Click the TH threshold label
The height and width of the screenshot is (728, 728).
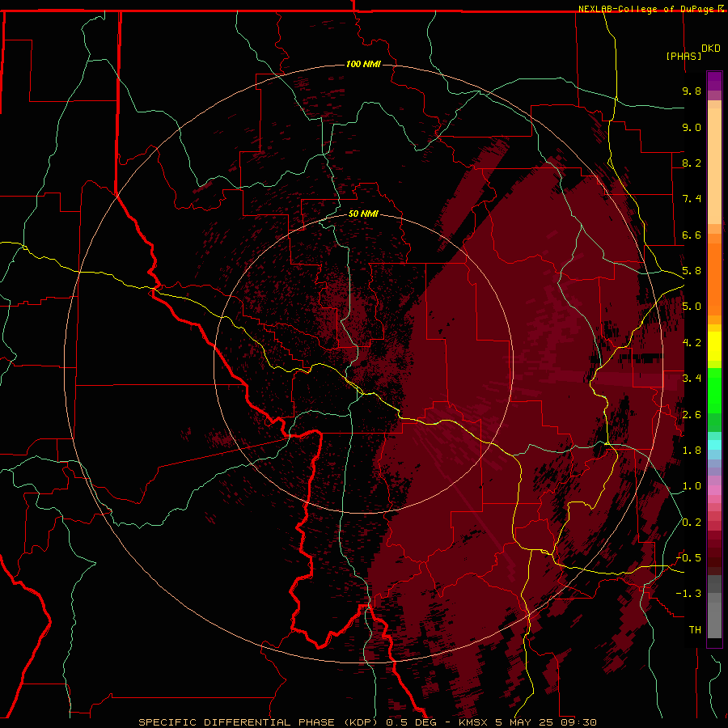(695, 630)
